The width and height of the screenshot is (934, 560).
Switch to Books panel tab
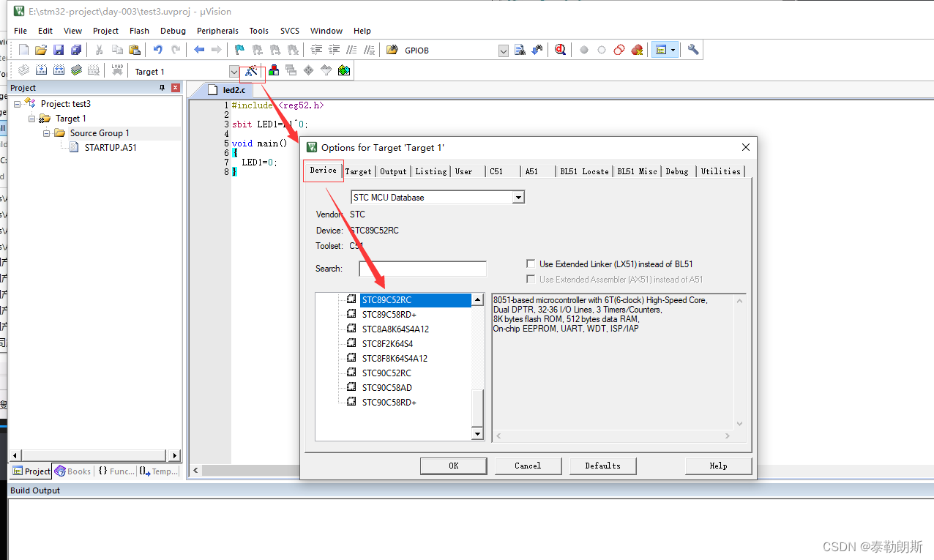tap(72, 471)
